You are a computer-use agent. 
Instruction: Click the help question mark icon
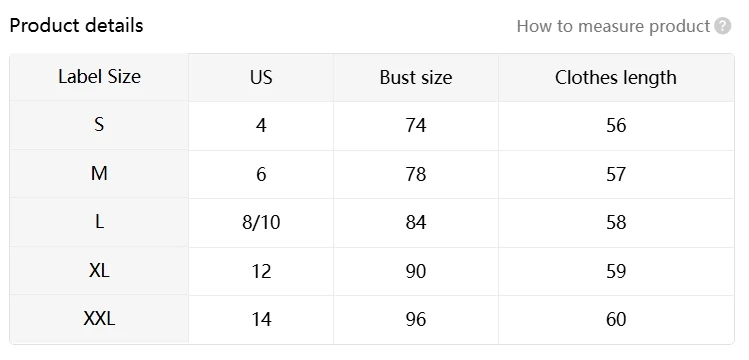(x=722, y=26)
